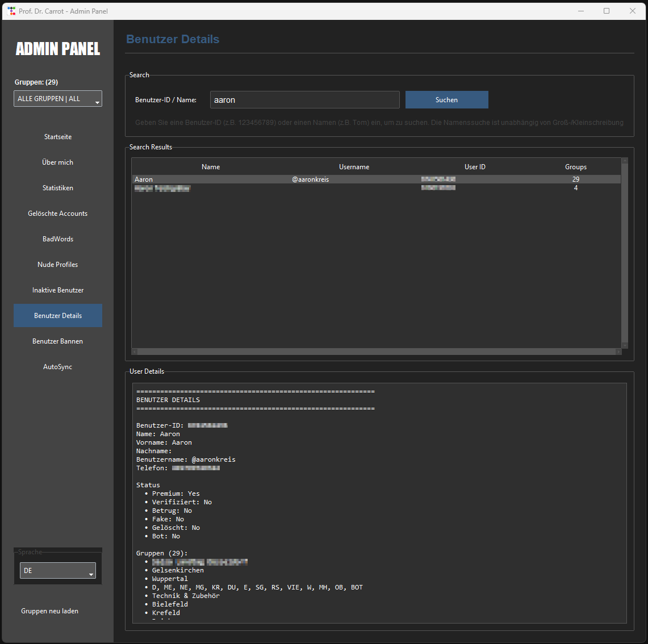The image size is (648, 644).
Task: Click the results list scroll-down arrow
Action: (625, 345)
